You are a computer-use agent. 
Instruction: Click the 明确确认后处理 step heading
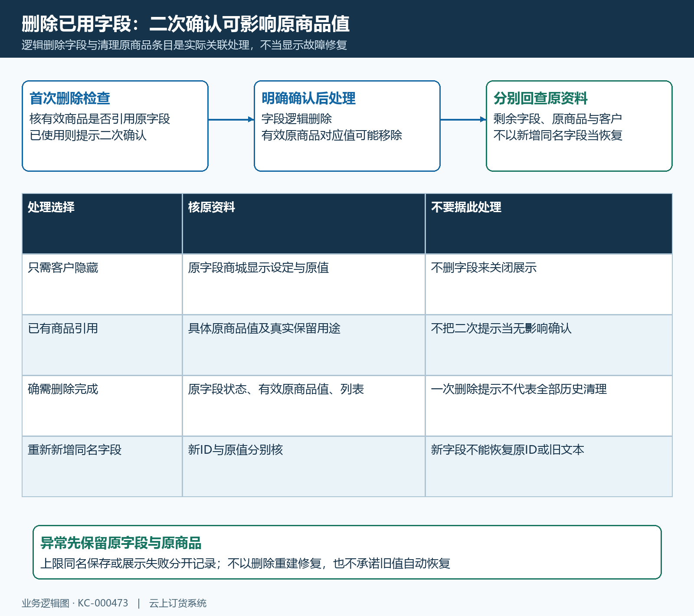click(308, 98)
